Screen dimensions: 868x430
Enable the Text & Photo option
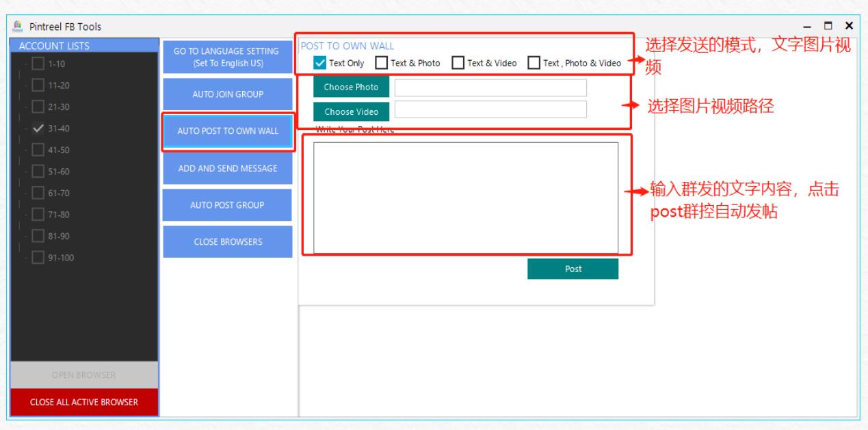[x=382, y=63]
